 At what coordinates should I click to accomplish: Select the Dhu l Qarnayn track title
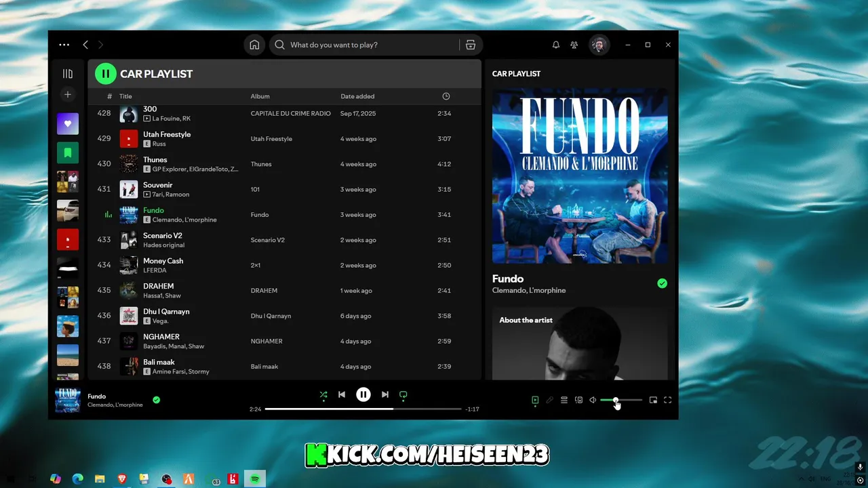(x=166, y=311)
